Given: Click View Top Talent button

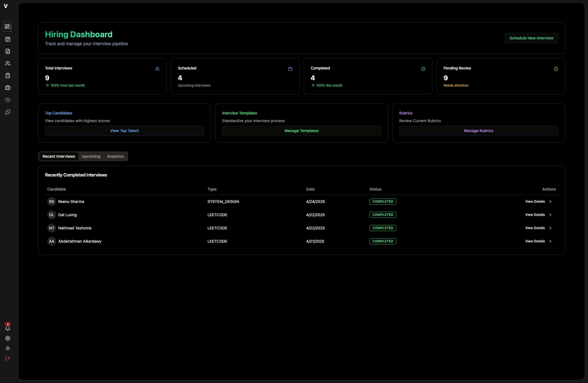Looking at the screenshot, I should point(124,131).
